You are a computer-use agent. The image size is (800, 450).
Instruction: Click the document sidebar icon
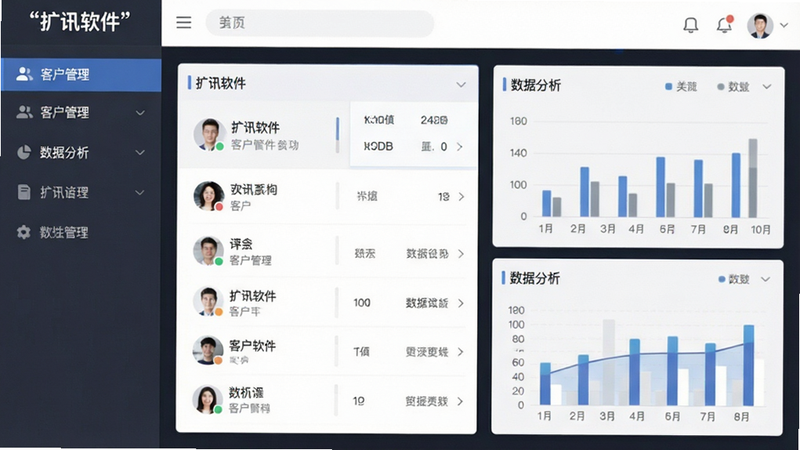click(24, 192)
